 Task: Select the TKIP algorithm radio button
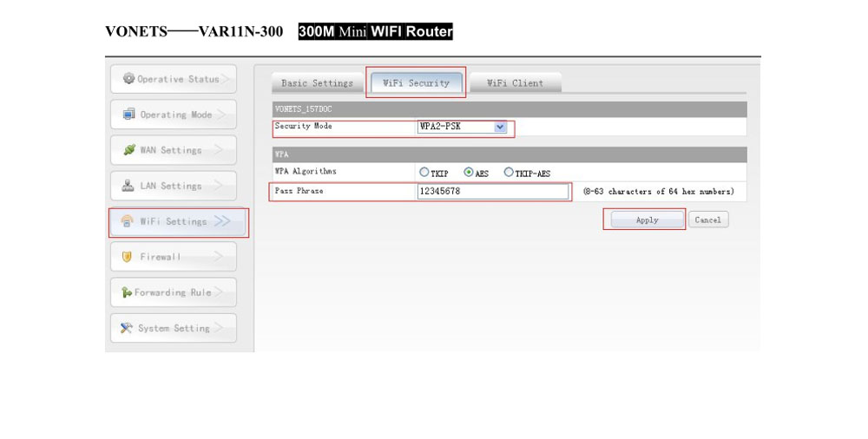point(424,172)
